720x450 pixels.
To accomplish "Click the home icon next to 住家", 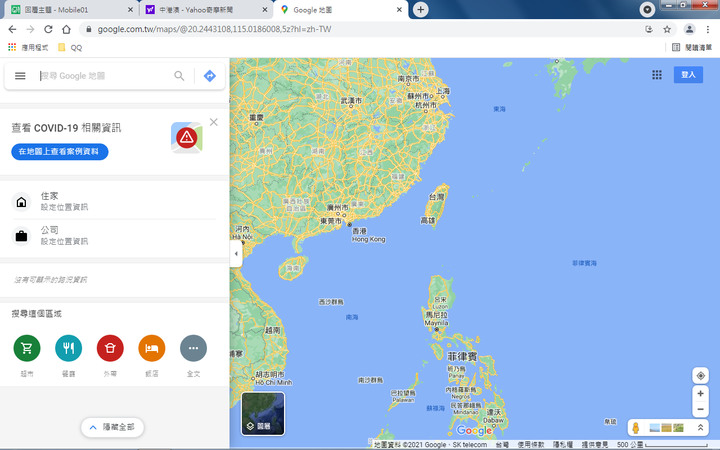I will (21, 202).
